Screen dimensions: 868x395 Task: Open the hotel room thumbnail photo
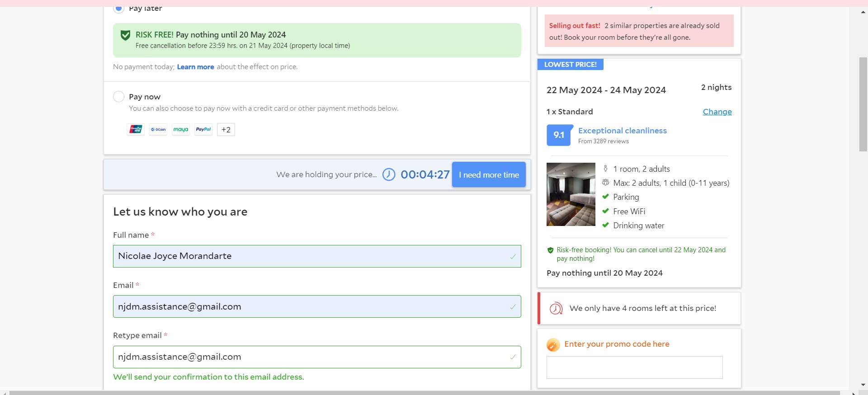point(571,194)
